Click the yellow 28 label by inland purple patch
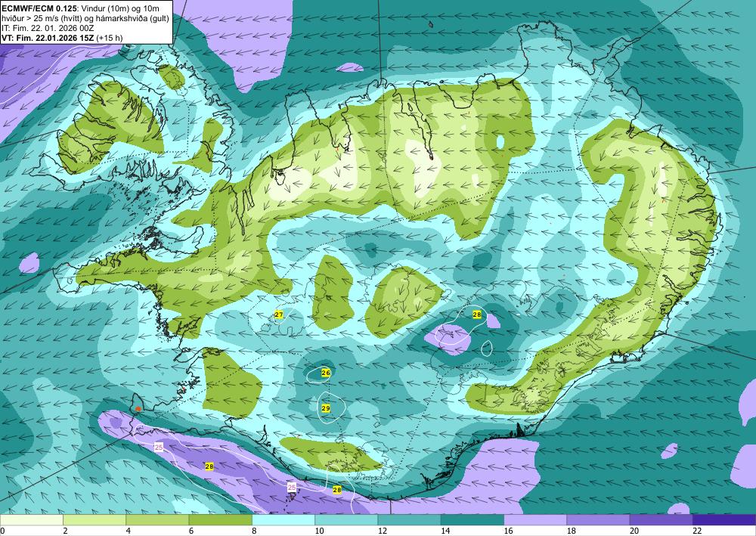Viewport: 756px width, 536px height. click(477, 314)
